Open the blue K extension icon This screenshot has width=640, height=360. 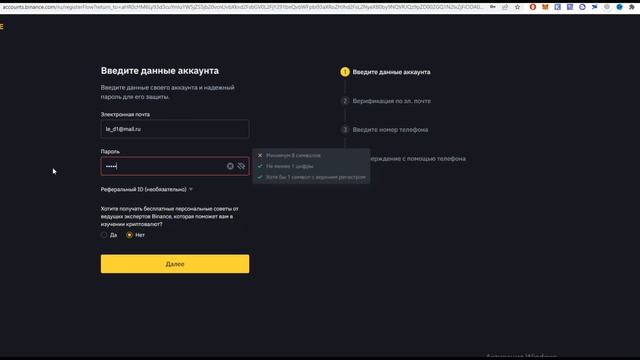coord(558,7)
